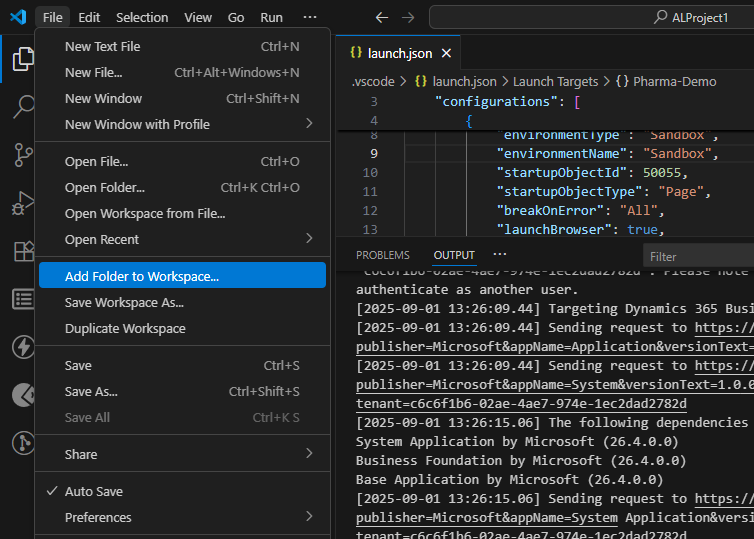Viewport: 754px width, 539px height.
Task: Click the back navigation arrow
Action: point(381,17)
